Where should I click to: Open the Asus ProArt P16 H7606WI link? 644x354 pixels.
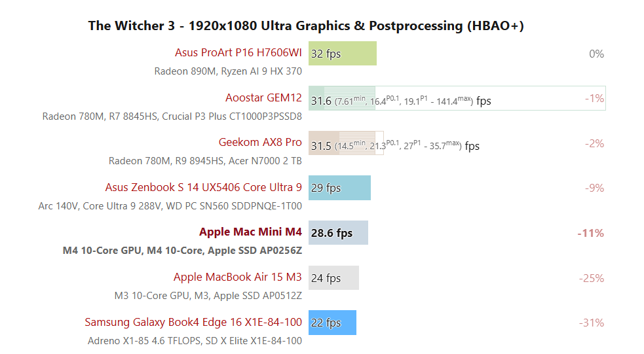238,53
